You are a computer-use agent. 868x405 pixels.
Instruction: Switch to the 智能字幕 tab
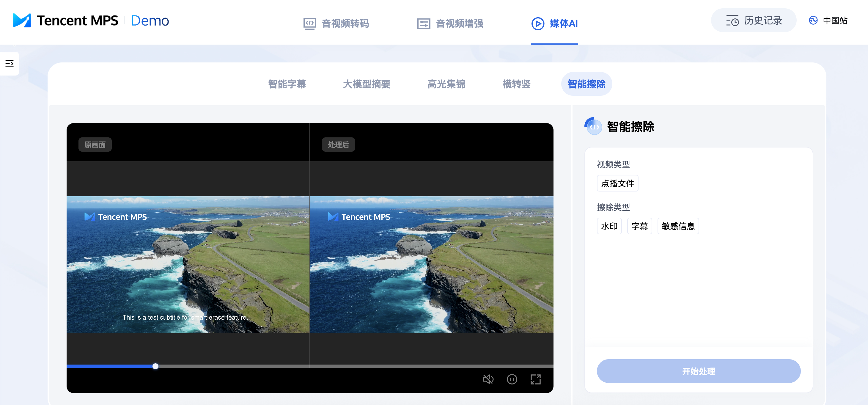[287, 84]
